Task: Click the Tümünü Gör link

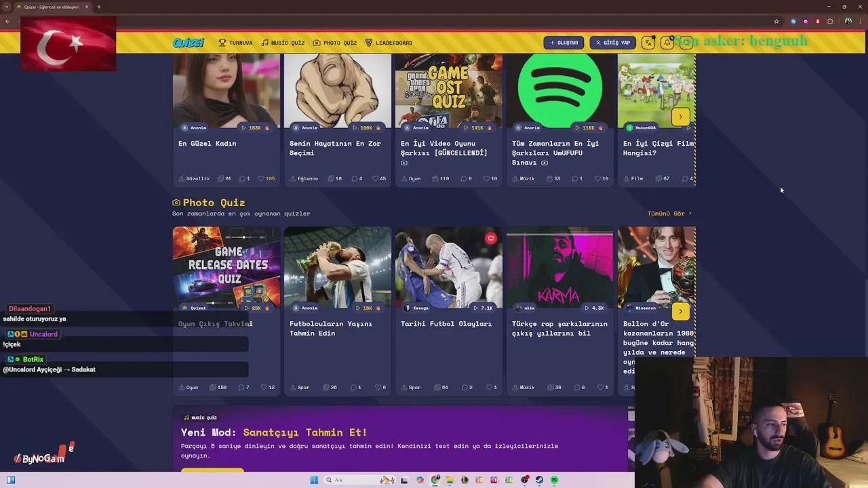Action: (x=669, y=213)
